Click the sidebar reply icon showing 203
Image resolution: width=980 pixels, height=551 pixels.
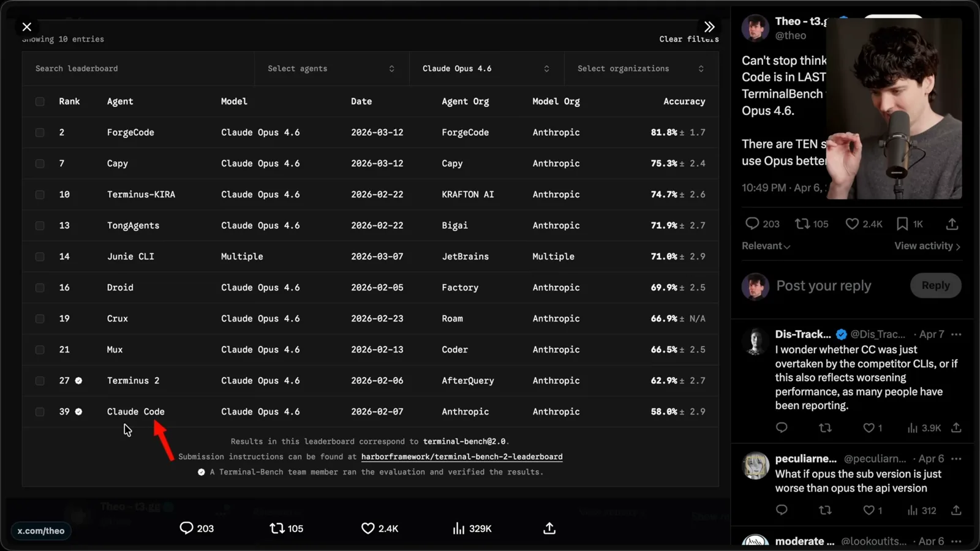click(x=752, y=224)
